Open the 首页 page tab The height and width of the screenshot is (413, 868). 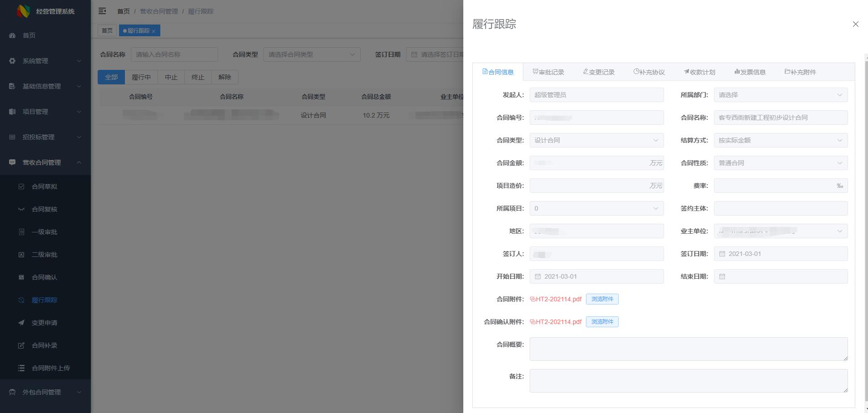tap(107, 31)
